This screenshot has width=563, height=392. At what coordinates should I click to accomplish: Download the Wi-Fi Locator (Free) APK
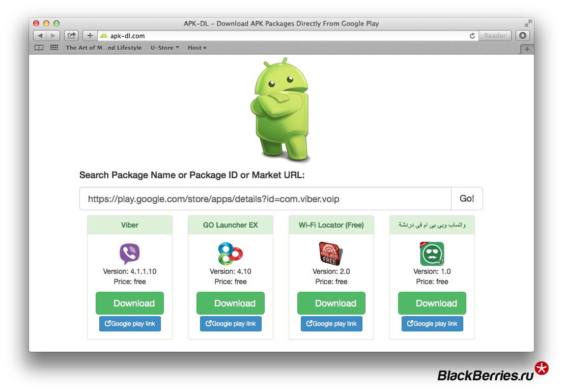(331, 303)
